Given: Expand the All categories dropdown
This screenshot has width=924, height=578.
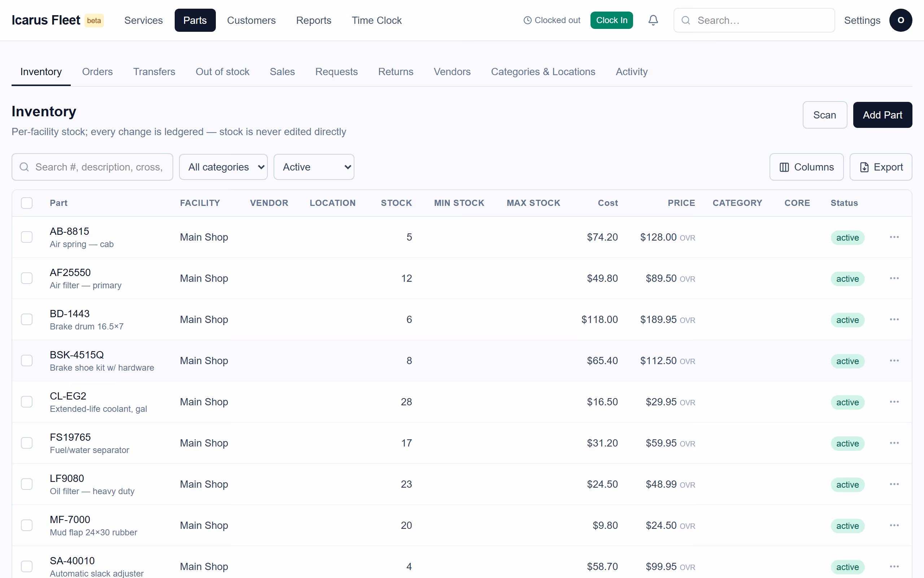Looking at the screenshot, I should [x=223, y=167].
